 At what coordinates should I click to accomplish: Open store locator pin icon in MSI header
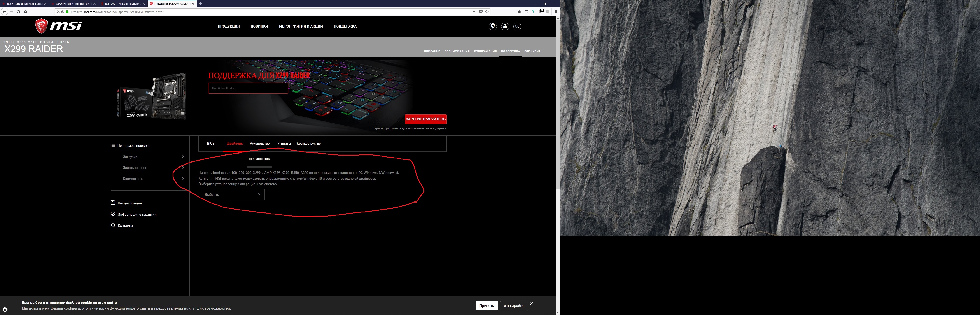click(x=493, y=26)
